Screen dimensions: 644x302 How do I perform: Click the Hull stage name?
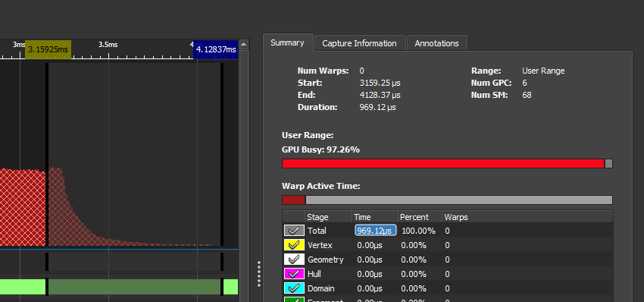pos(314,274)
